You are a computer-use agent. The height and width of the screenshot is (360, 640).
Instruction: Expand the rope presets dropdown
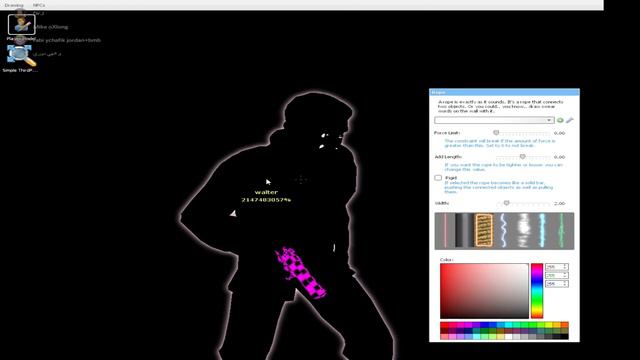(x=494, y=120)
